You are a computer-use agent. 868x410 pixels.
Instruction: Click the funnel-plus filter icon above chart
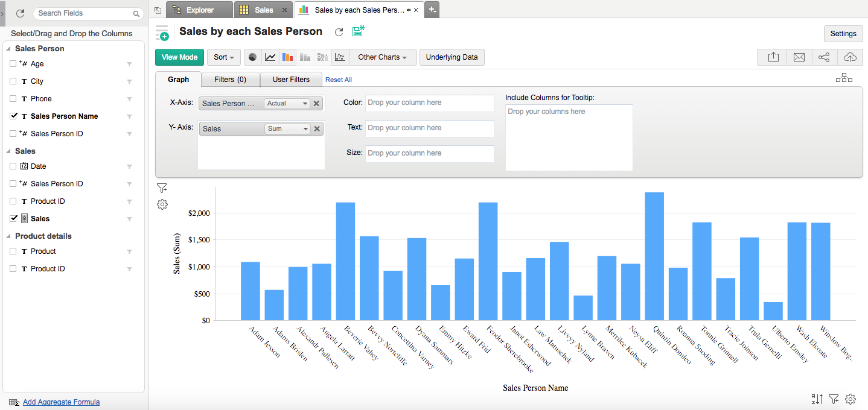pos(162,188)
